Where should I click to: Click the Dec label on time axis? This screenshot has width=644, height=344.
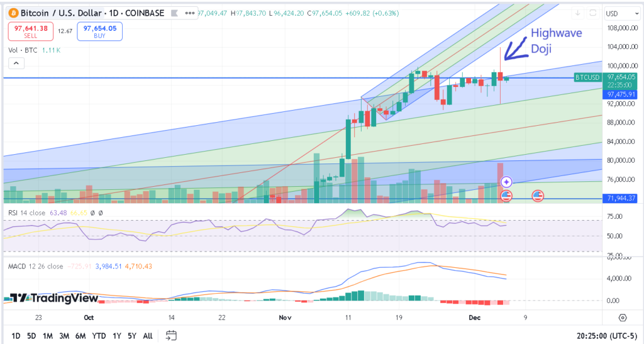pos(474,318)
